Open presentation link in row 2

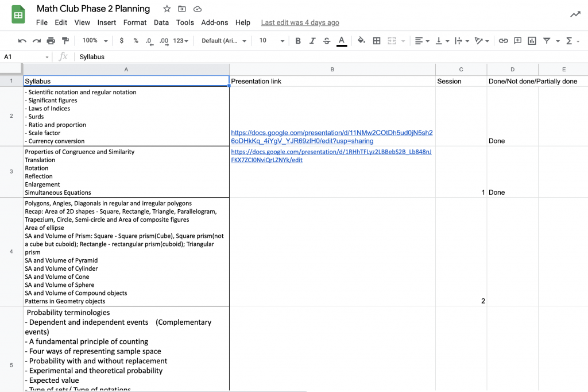tap(332, 137)
